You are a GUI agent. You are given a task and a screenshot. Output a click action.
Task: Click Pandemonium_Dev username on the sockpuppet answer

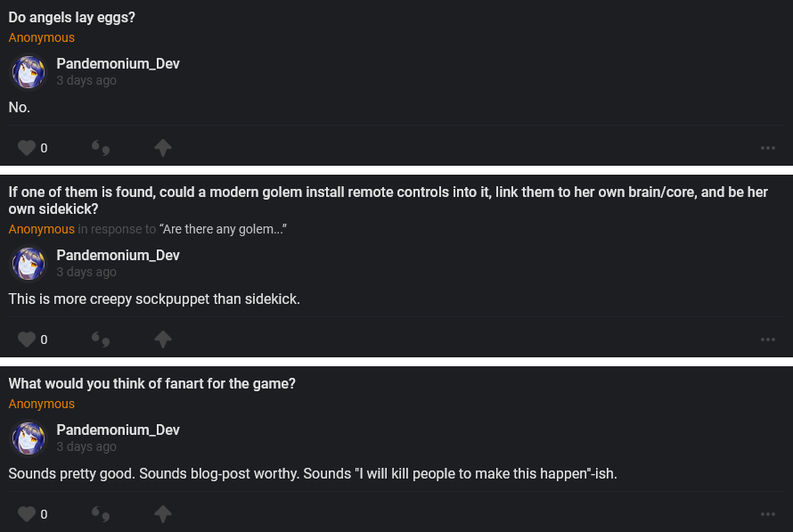pos(118,256)
